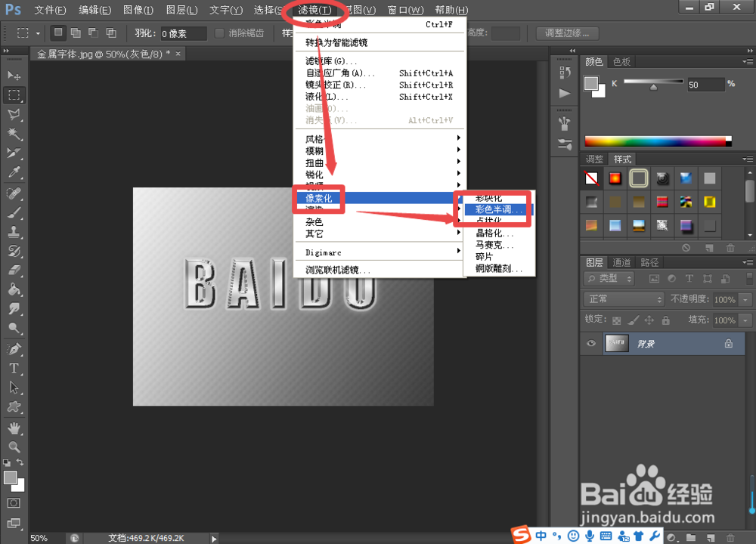Image resolution: width=756 pixels, height=544 pixels.
Task: Toggle pixel layer filter icon
Action: coord(654,279)
